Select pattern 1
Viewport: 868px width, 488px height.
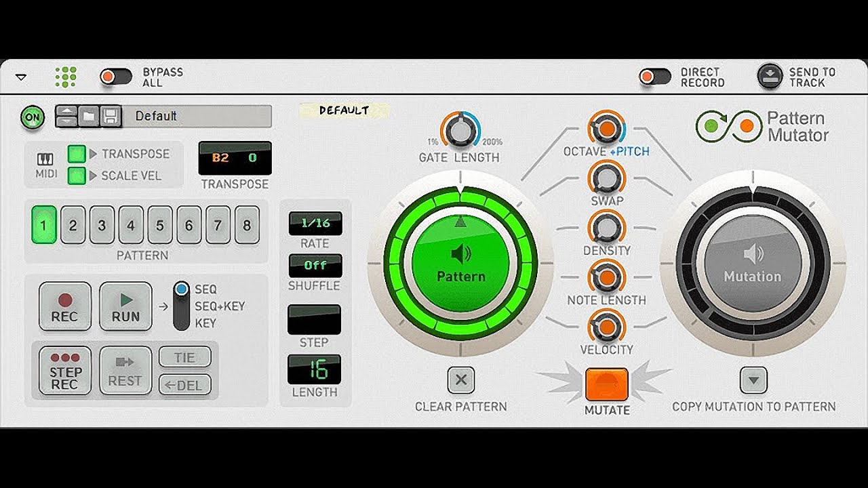click(x=44, y=225)
